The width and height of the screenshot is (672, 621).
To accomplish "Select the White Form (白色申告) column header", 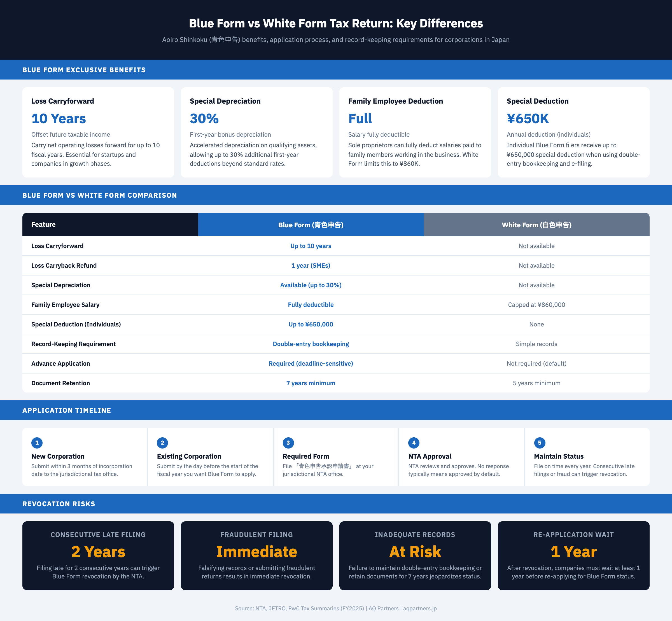I will (536, 225).
